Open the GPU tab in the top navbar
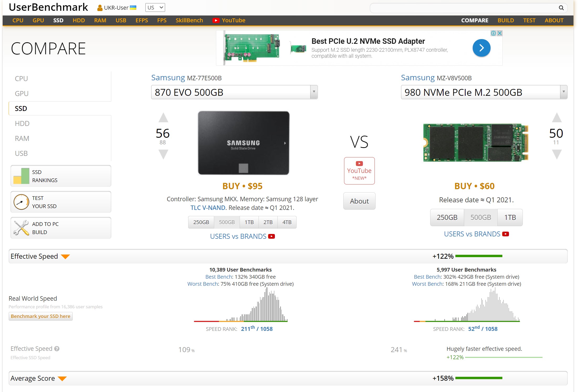Image resolution: width=579 pixels, height=392 pixels. (38, 20)
